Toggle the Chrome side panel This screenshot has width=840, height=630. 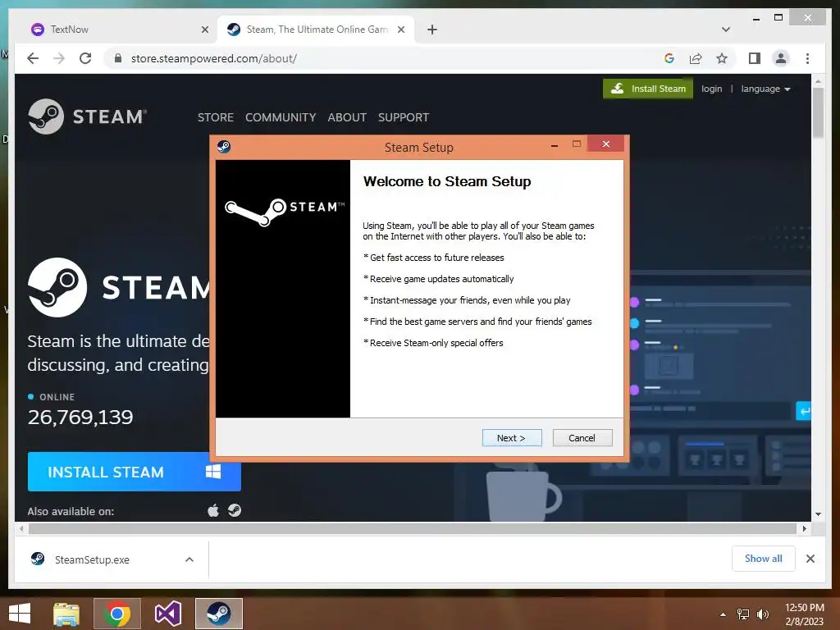[x=755, y=58]
